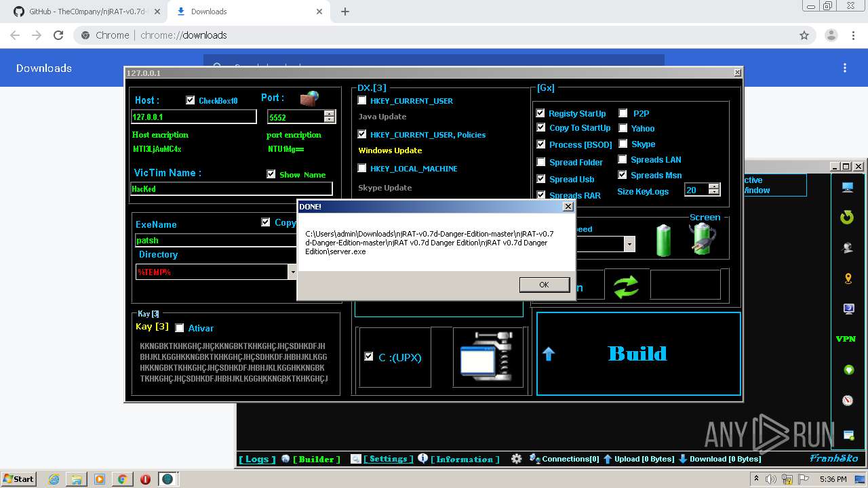Image resolution: width=868 pixels, height=488 pixels.
Task: Enable the HKEY_CURRENT_USER checkbox
Action: pyautogui.click(x=362, y=100)
